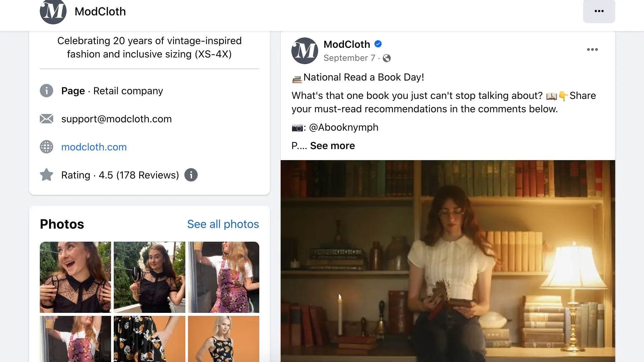The width and height of the screenshot is (644, 362).
Task: Open the purple floral overalls photo thumbnail
Action: click(223, 277)
